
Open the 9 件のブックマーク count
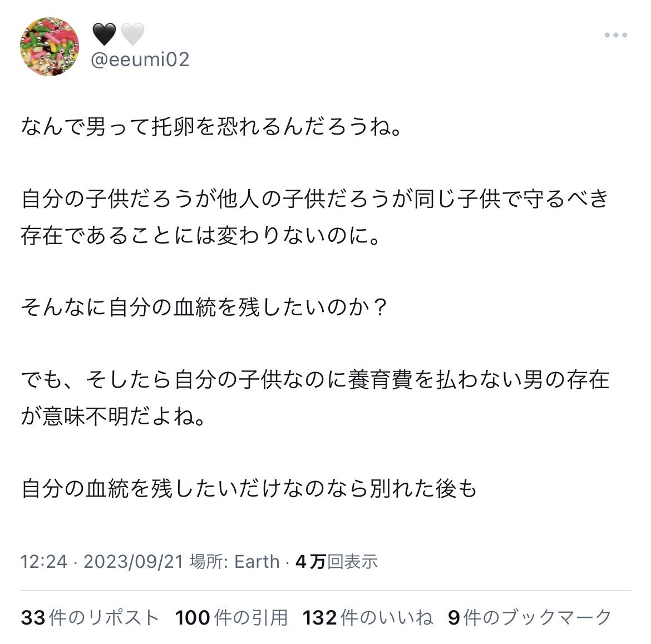[530, 617]
